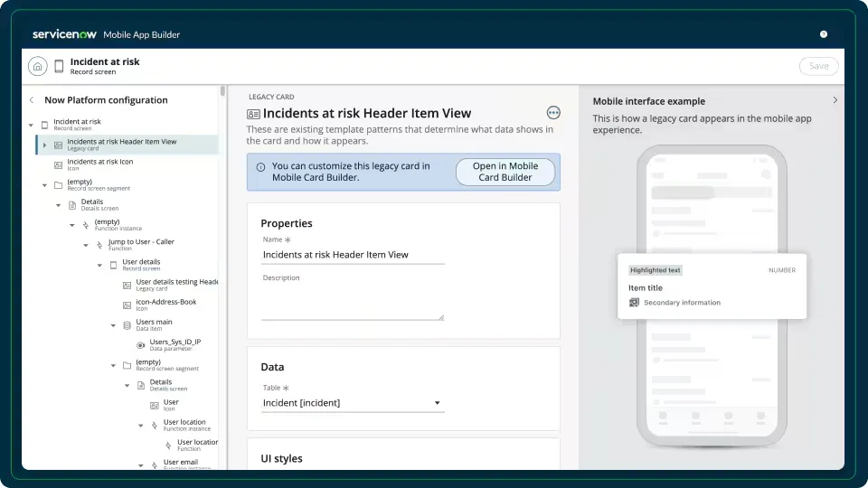Click the Name input field
The image size is (868, 488).
(353, 255)
